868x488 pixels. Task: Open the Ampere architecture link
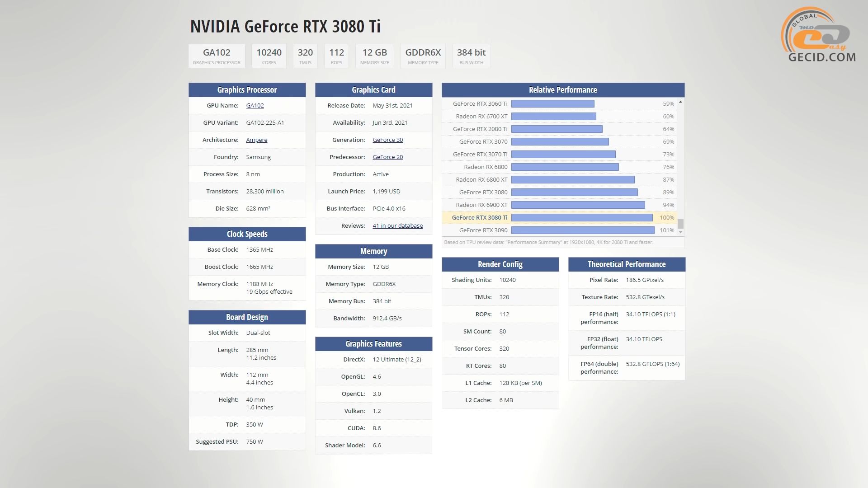[x=256, y=140]
